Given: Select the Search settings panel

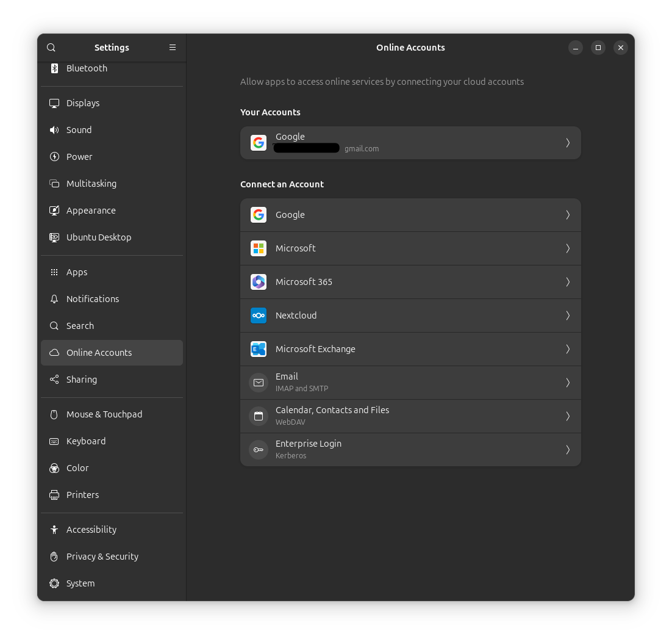Looking at the screenshot, I should coord(112,326).
